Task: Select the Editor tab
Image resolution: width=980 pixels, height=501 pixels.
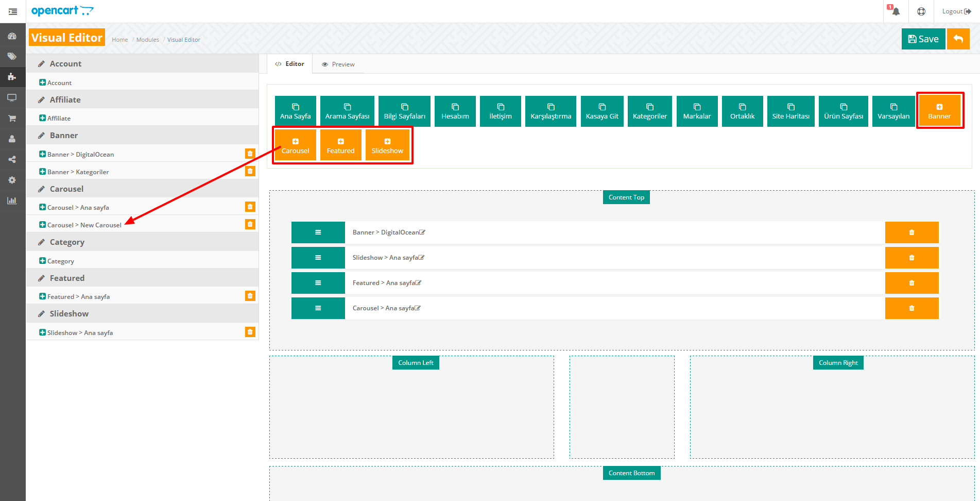Action: pyautogui.click(x=290, y=64)
